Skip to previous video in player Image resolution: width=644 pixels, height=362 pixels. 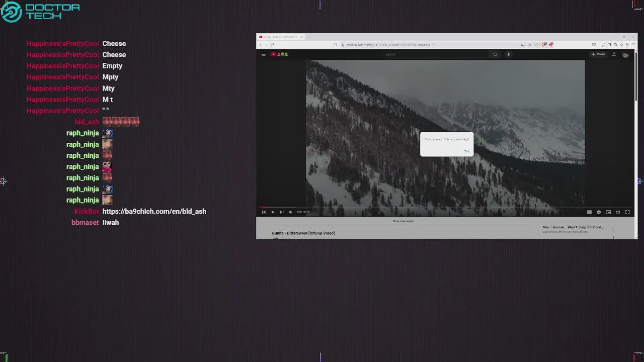tap(264, 212)
